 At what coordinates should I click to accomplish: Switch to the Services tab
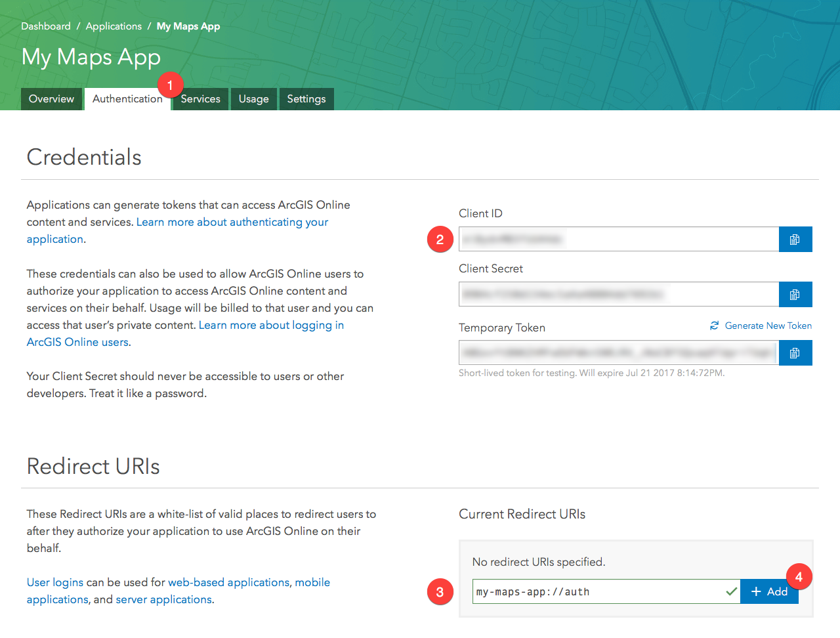(201, 99)
